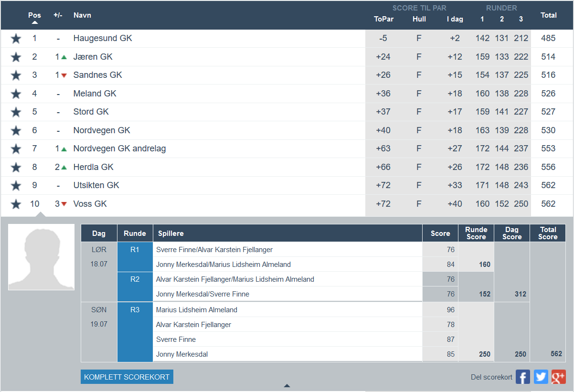Image resolution: width=574 pixels, height=392 pixels.
Task: Sort by the Navn column header
Action: coord(82,15)
